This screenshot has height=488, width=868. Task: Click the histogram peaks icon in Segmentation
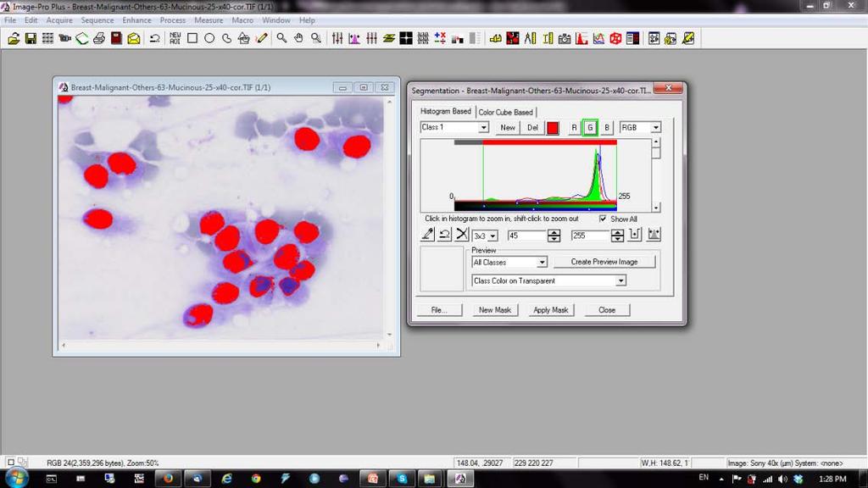[x=654, y=235]
